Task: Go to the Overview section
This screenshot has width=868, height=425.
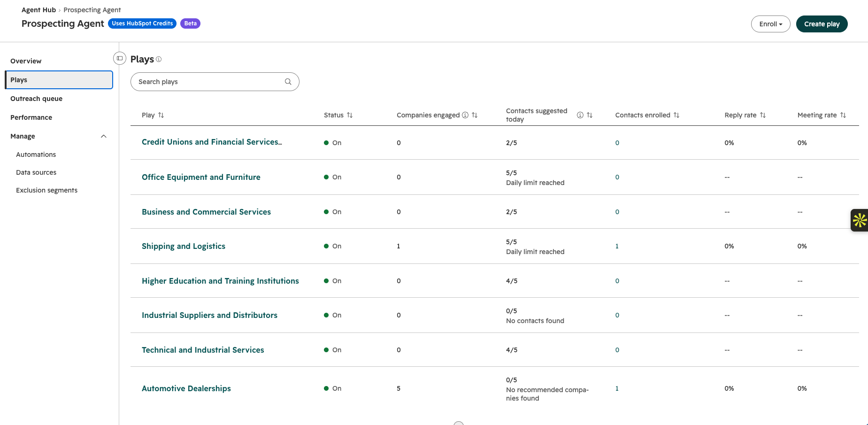Action: point(26,61)
